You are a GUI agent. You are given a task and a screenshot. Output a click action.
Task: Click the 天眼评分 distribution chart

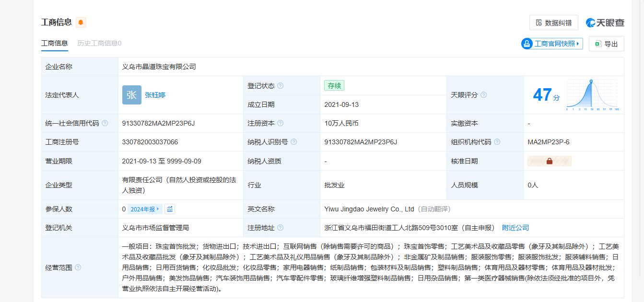(592, 95)
